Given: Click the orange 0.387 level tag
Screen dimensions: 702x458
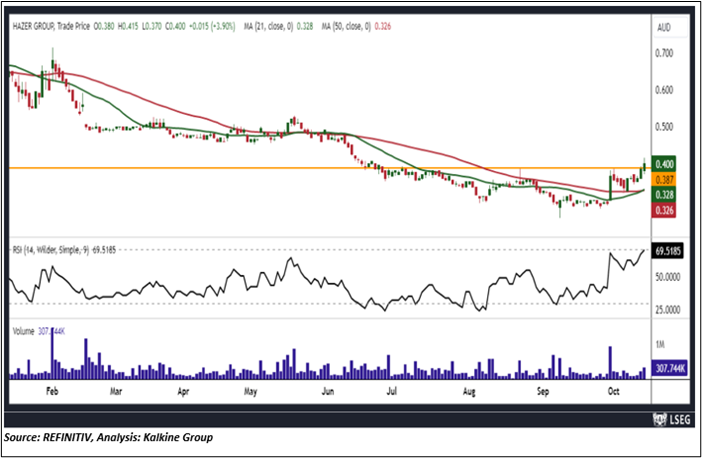Looking at the screenshot, I should click(663, 180).
